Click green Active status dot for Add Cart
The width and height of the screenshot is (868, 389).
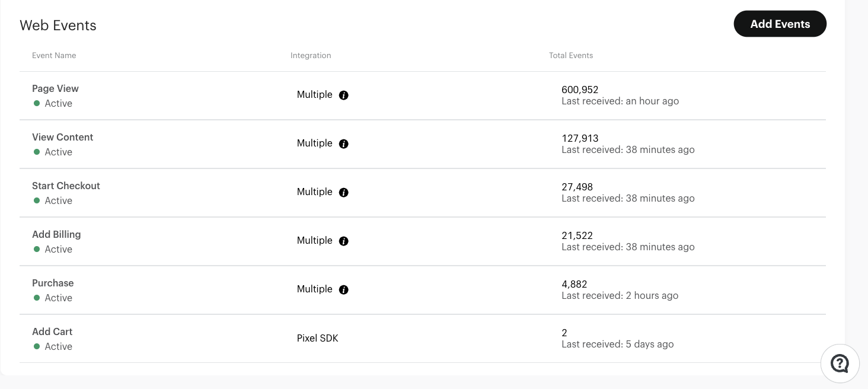pyautogui.click(x=37, y=346)
